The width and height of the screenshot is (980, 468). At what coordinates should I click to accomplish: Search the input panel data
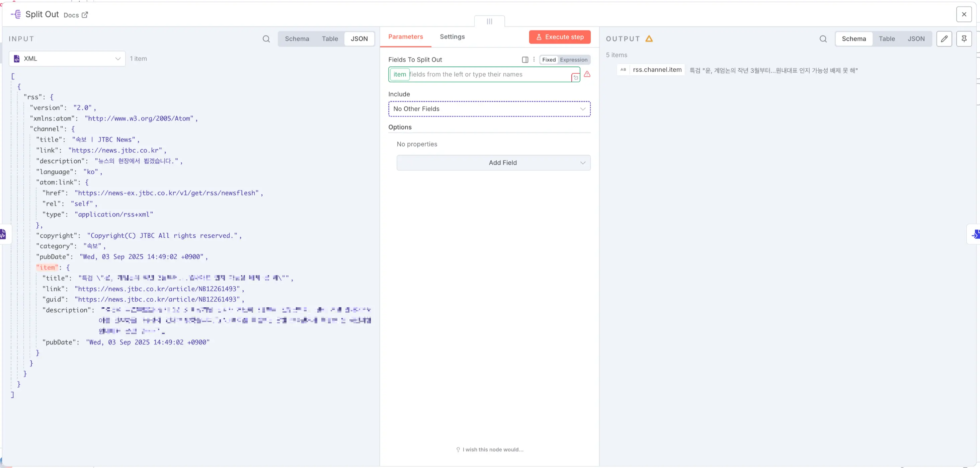266,38
